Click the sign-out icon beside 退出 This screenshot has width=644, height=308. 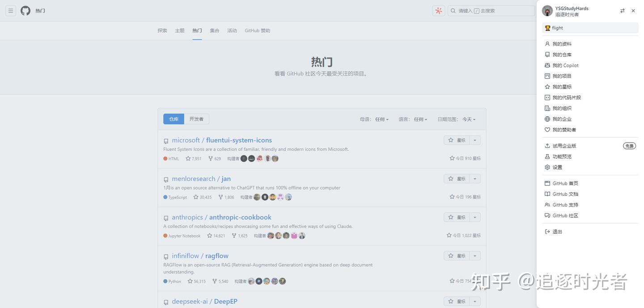[547, 231]
